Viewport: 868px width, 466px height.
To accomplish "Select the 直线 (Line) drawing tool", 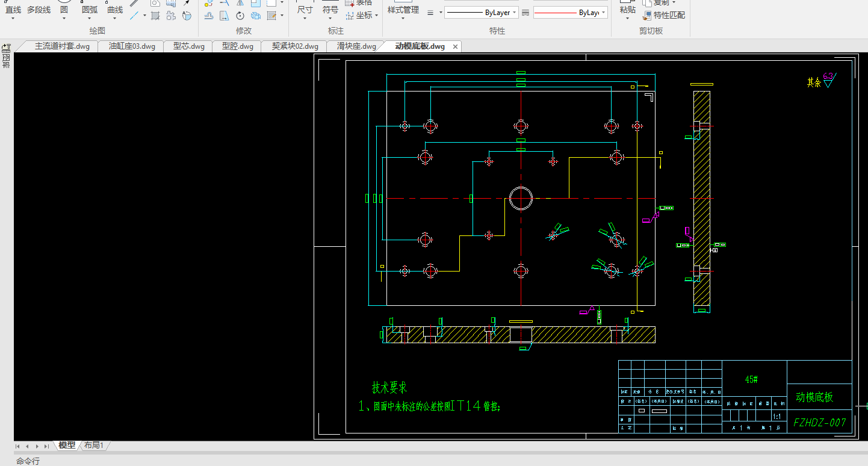I will pos(13,10).
